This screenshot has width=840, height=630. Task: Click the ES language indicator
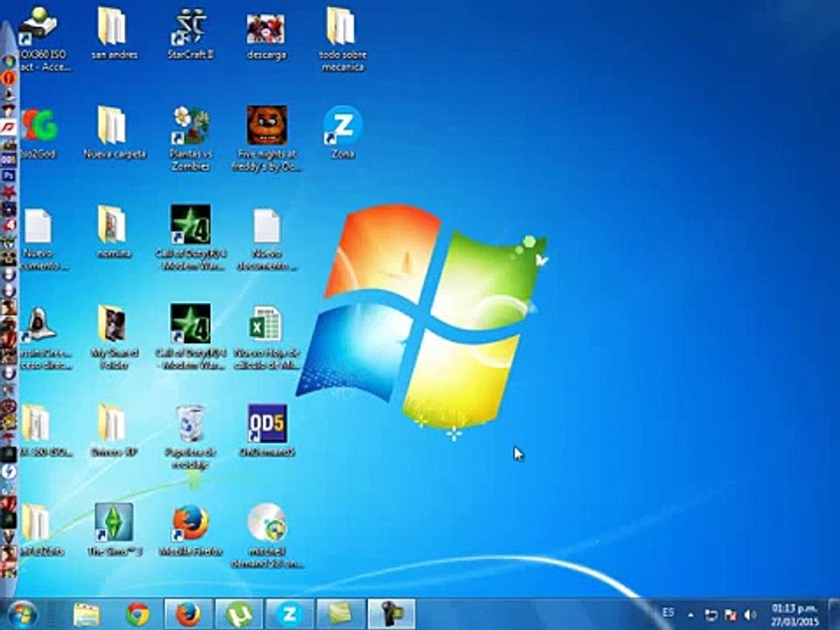coord(668,612)
